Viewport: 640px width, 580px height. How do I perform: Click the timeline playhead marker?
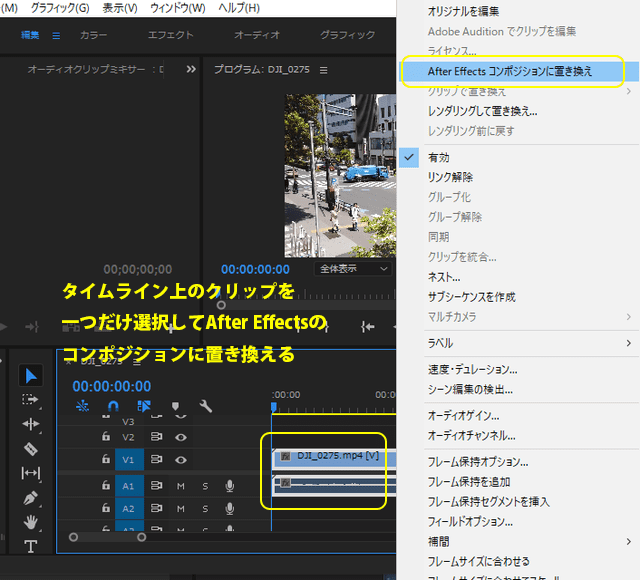pyautogui.click(x=274, y=407)
